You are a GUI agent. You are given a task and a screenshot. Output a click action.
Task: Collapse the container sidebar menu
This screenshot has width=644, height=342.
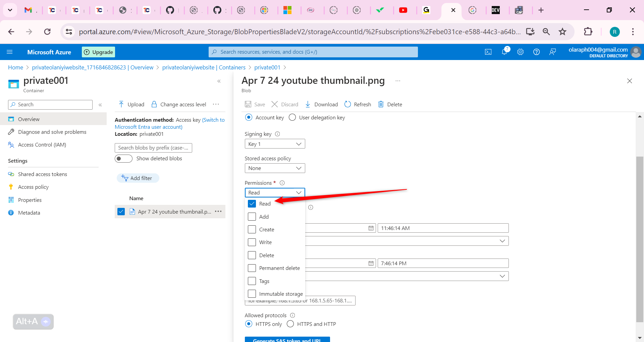pyautogui.click(x=100, y=105)
